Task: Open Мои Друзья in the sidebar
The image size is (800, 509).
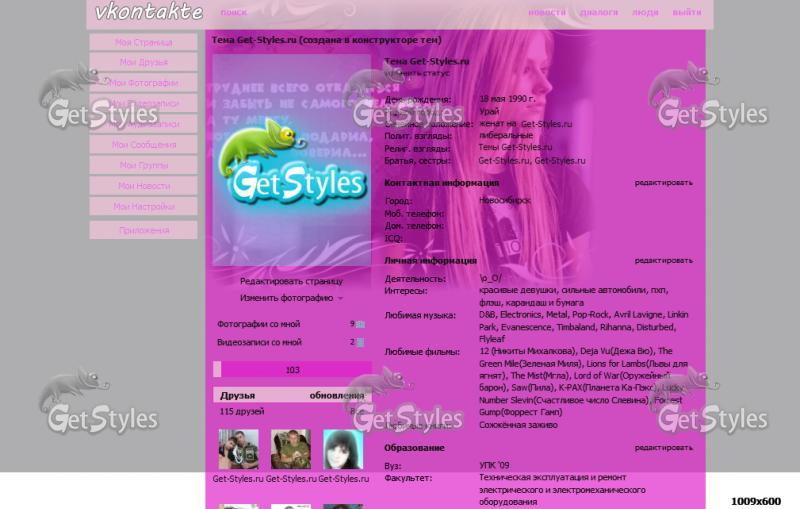Action: pos(143,62)
